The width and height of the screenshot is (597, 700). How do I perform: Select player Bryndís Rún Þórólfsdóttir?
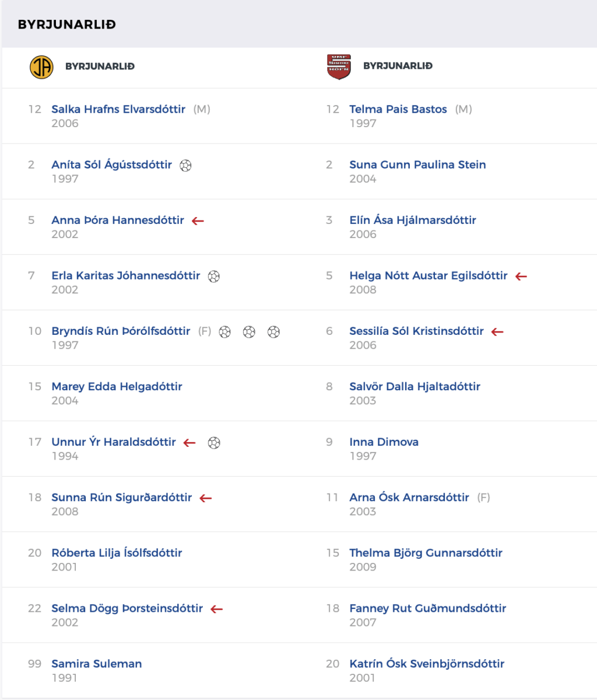click(x=121, y=331)
